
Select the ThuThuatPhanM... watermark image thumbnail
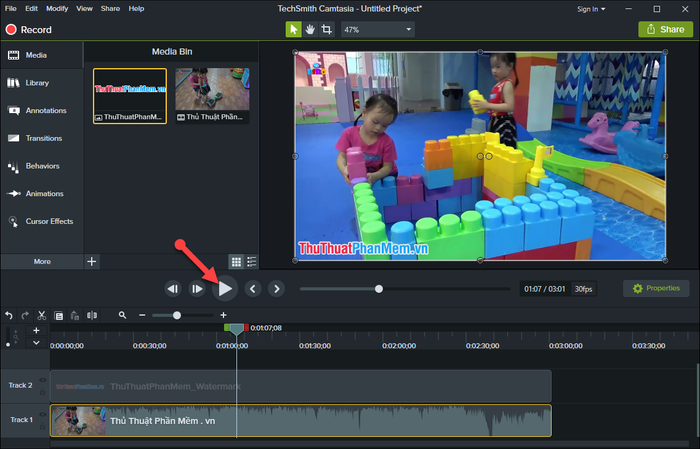130,96
